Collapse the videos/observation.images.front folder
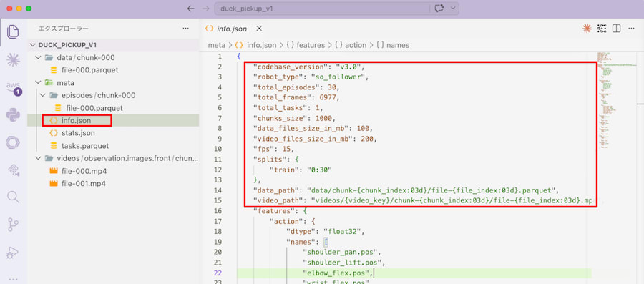 click(x=38, y=158)
